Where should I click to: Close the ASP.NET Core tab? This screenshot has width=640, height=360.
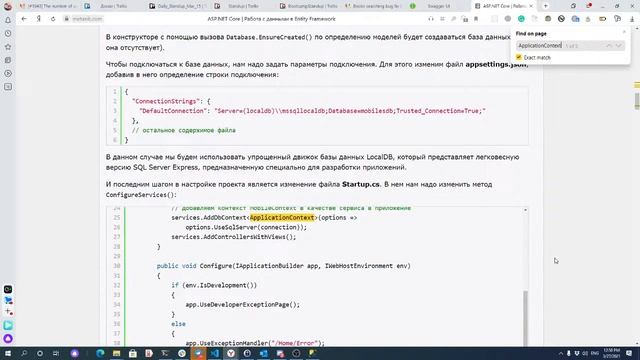click(531, 6)
